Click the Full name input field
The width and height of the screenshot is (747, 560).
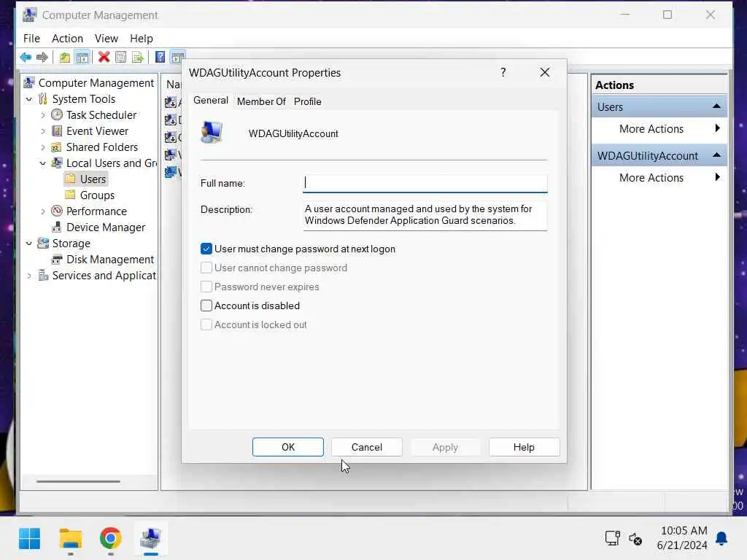coord(425,183)
